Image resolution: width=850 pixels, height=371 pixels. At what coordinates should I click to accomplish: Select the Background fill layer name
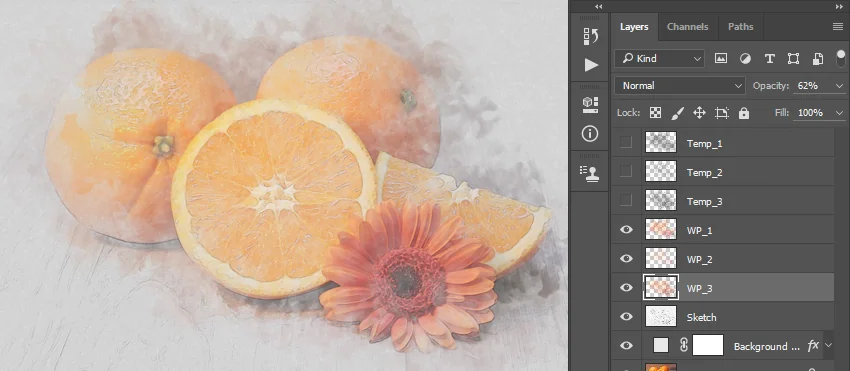(x=766, y=346)
